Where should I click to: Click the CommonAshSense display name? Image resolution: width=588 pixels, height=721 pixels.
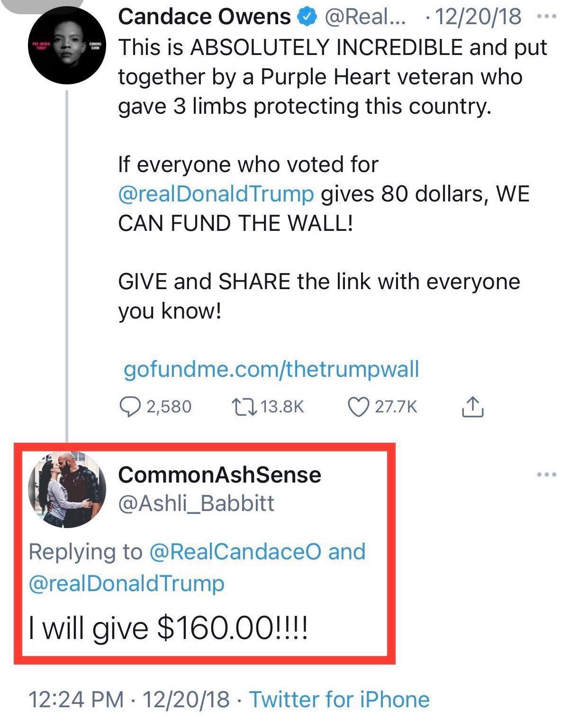219,475
